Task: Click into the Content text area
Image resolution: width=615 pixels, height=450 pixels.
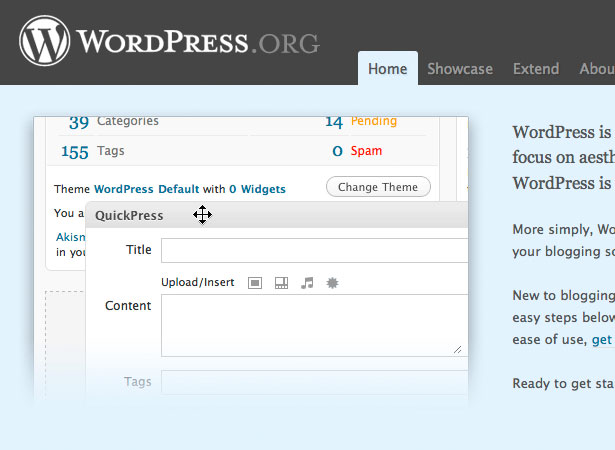Action: click(315, 325)
